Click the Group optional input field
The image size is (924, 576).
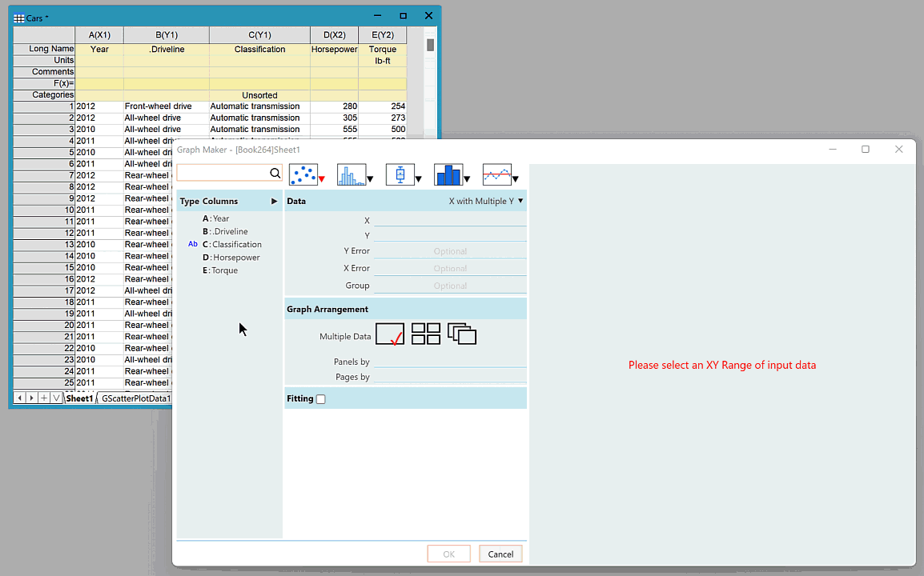(x=450, y=286)
